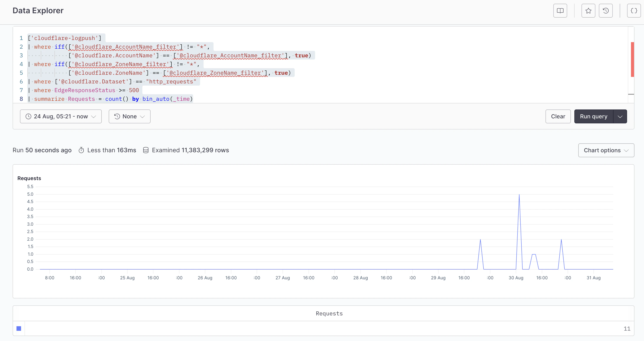The width and height of the screenshot is (644, 341).
Task: Select the Requests table header
Action: [329, 313]
